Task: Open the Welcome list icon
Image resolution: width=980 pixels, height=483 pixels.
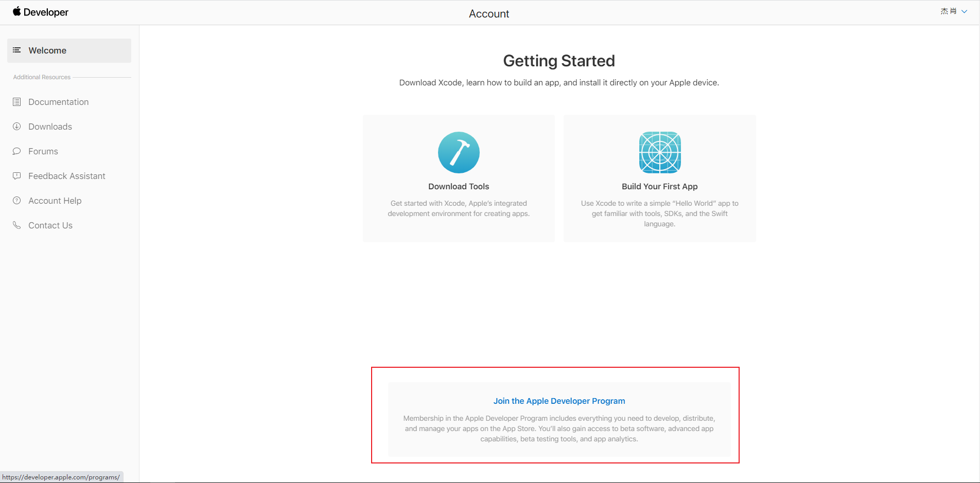Action: point(16,50)
